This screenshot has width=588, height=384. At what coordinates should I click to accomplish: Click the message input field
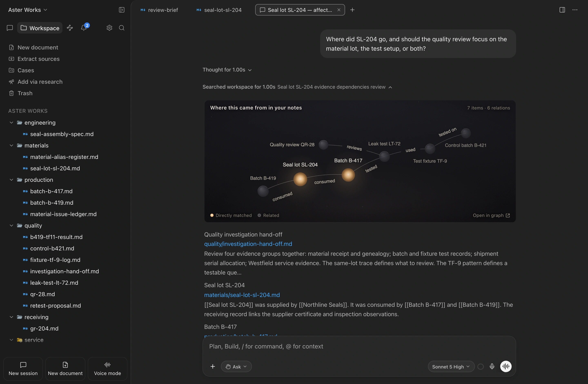tap(359, 346)
